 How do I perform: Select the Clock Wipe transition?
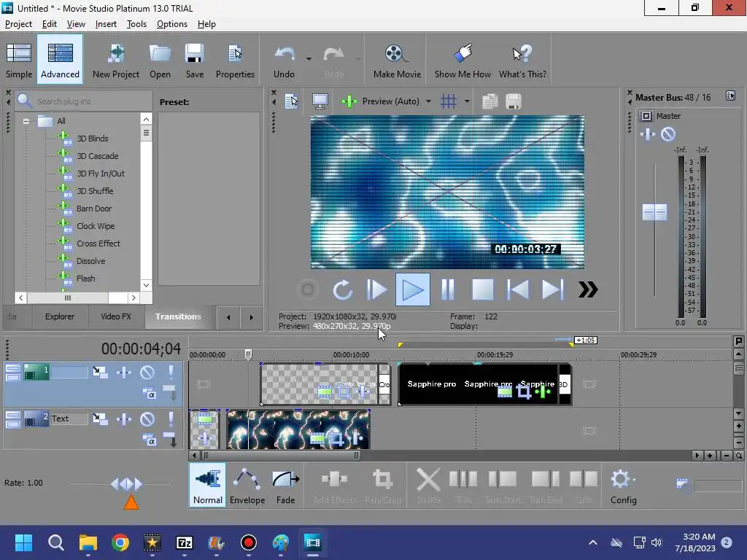pyautogui.click(x=96, y=226)
